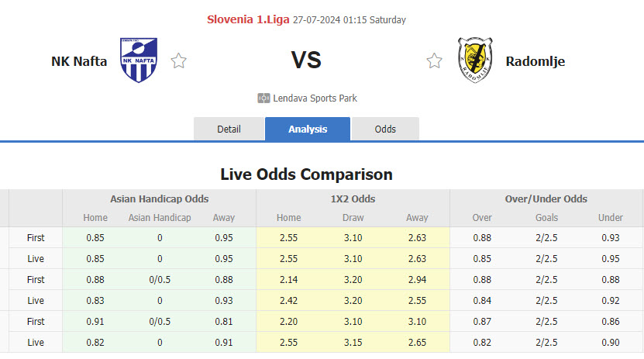Click the Slovenia 1.Liga league link
The width and height of the screenshot is (644, 359).
[x=249, y=19]
